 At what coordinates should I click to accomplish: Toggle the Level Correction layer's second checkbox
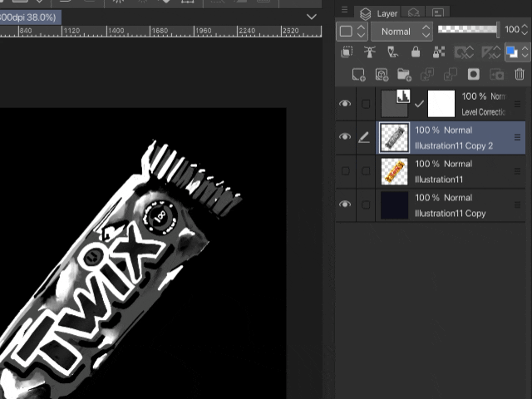point(366,104)
